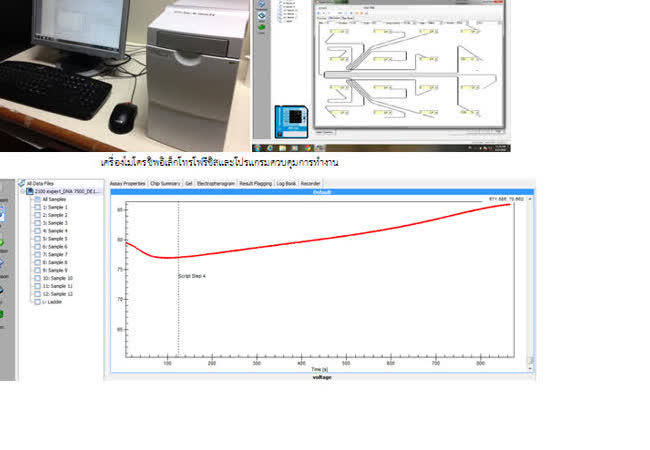The image size is (650, 450).
Task: Click the Default chart title bar
Action: [322, 192]
